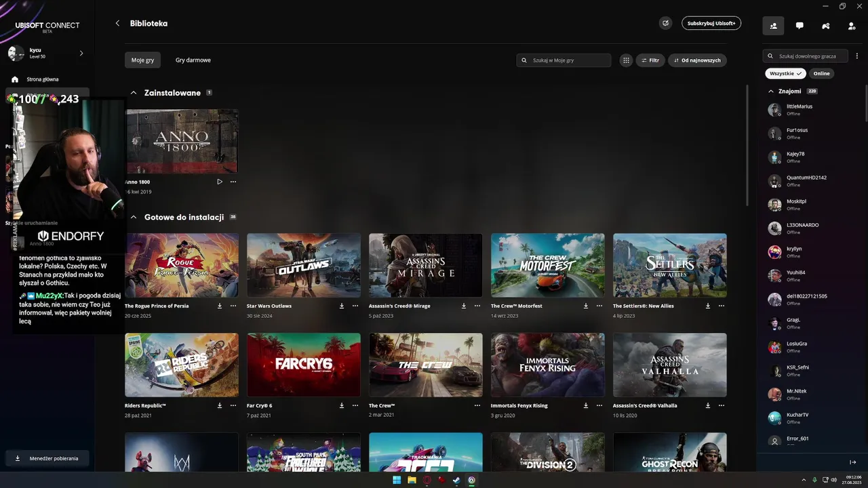The image size is (868, 488).
Task: Collapse the Gotowe do instalacji section
Action: coord(134,218)
